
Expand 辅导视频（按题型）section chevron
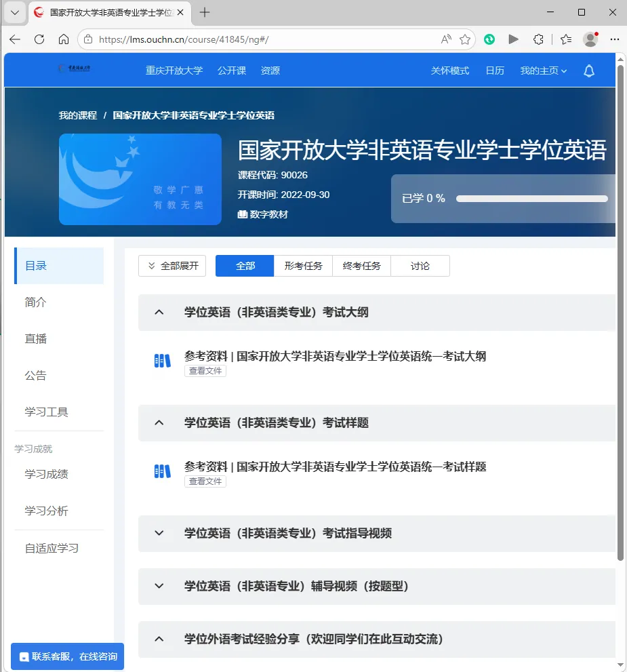(159, 586)
